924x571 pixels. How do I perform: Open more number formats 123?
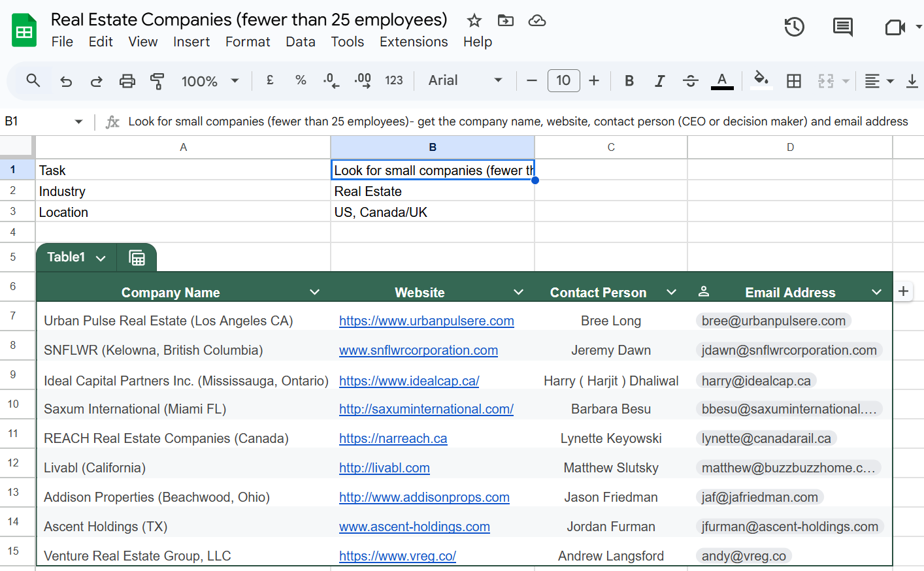(394, 80)
